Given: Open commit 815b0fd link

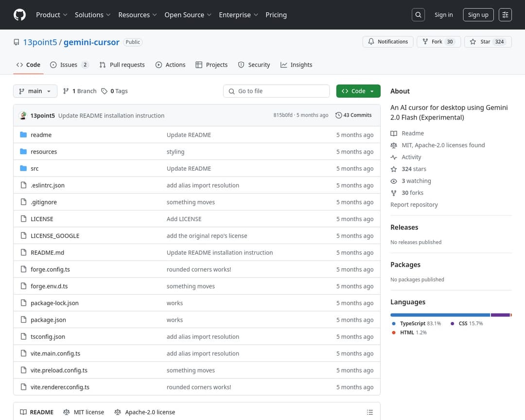Looking at the screenshot, I should click(x=282, y=115).
